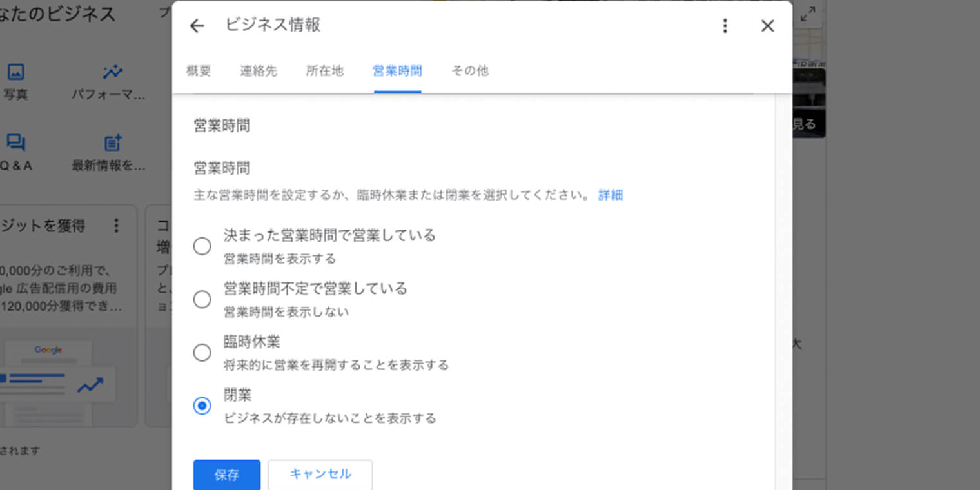Click the キャンセル cancel button
The image size is (980, 490).
320,475
